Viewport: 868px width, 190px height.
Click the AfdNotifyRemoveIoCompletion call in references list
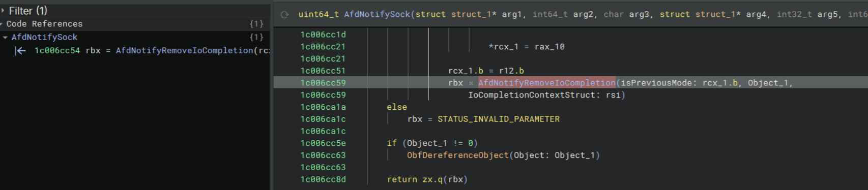click(x=184, y=50)
